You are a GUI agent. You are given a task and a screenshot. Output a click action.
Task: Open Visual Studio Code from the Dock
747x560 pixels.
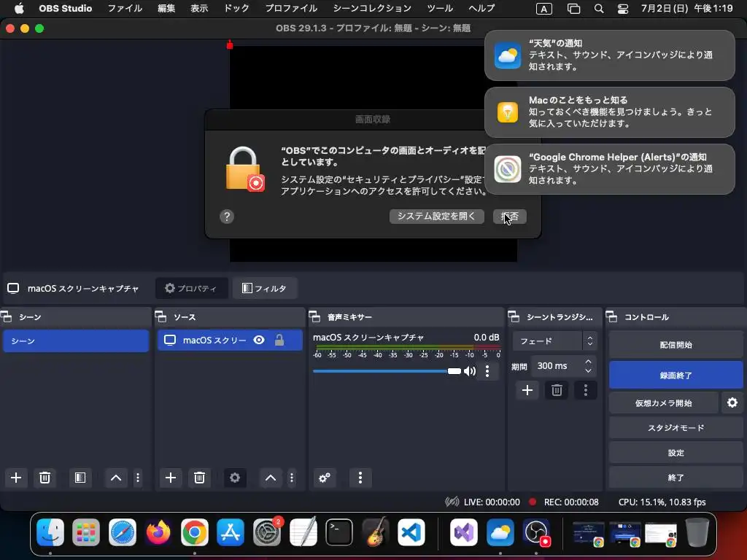pyautogui.click(x=411, y=532)
